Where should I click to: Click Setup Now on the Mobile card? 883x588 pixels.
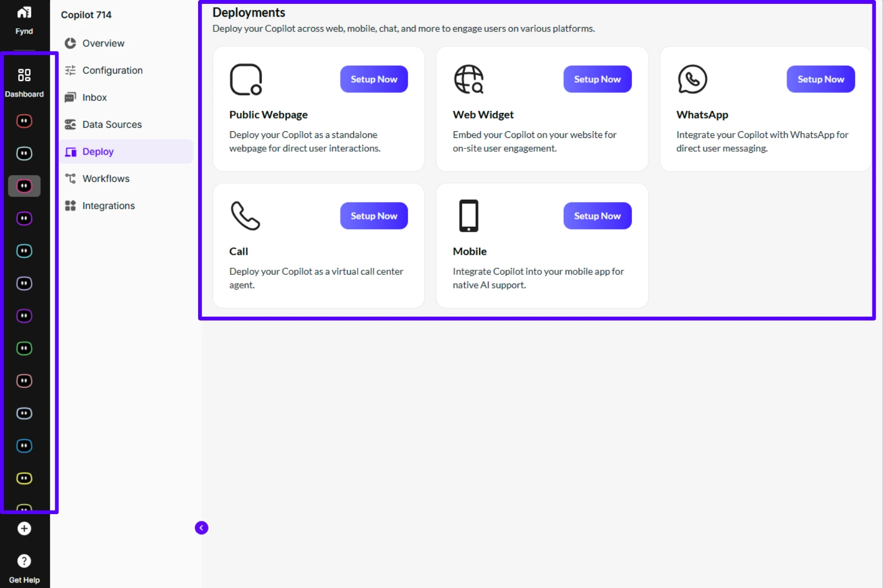pyautogui.click(x=597, y=216)
